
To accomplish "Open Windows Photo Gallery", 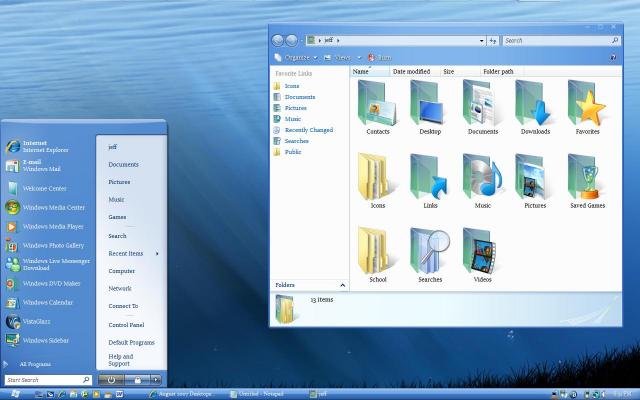I will [45, 245].
